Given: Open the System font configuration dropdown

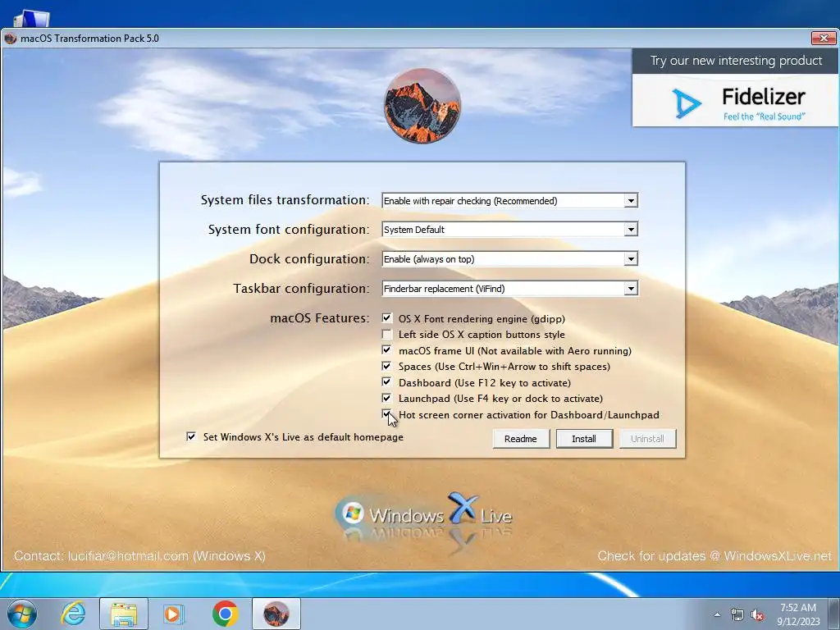Looking at the screenshot, I should [509, 230].
